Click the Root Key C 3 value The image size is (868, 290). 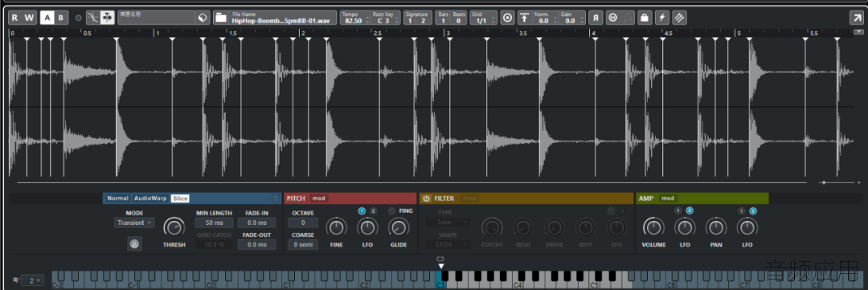tap(383, 20)
